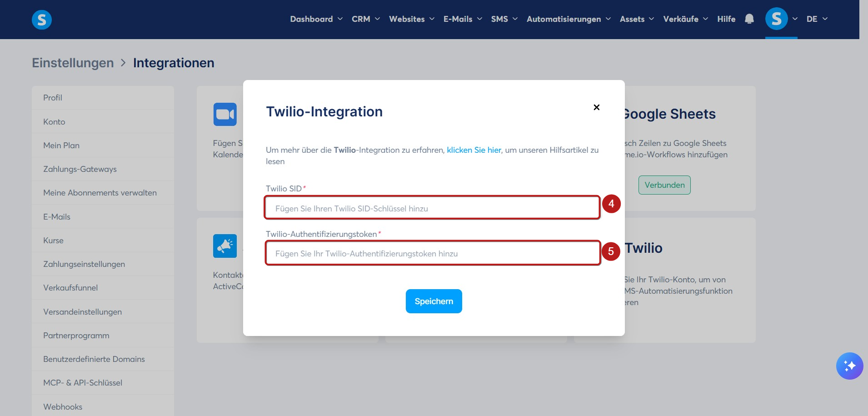This screenshot has height=416, width=868.
Task: Launch the AI assistant sparkle button
Action: (849, 366)
